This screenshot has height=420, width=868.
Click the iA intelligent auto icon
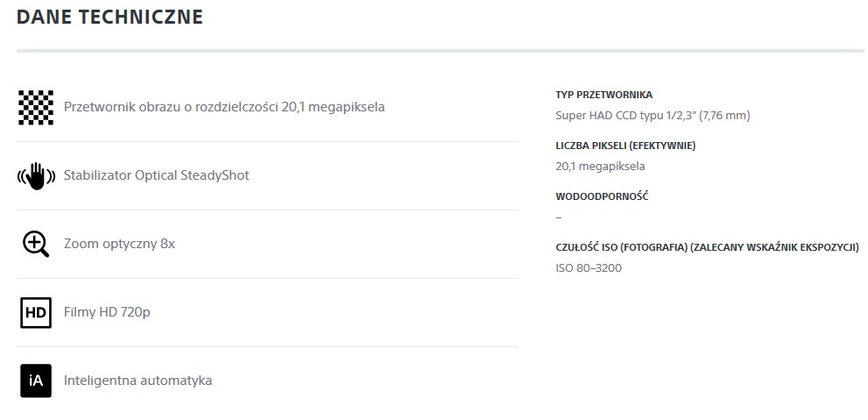36,381
